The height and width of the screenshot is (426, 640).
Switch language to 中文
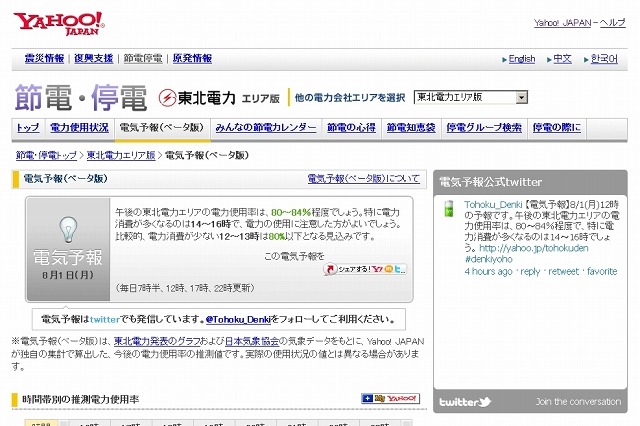tap(562, 59)
